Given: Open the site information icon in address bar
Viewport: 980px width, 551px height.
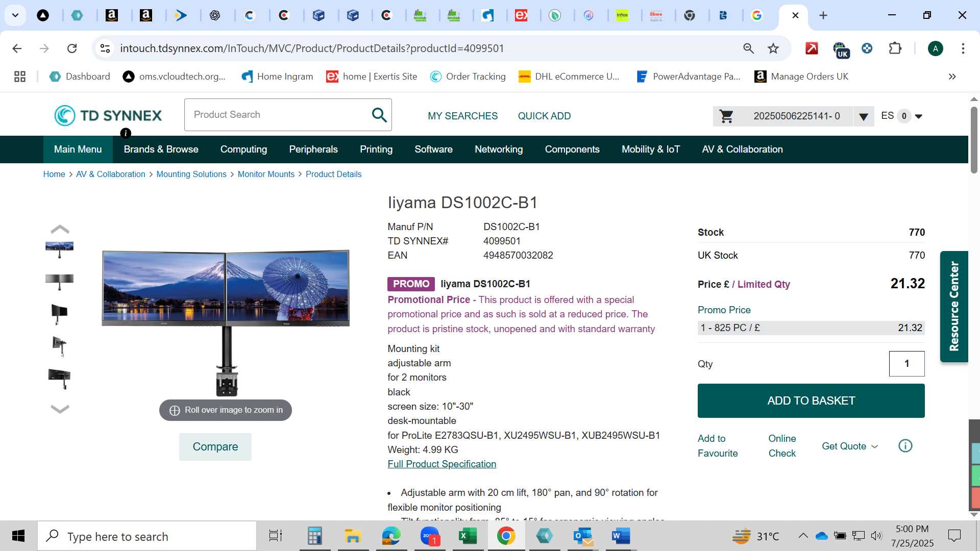Looking at the screenshot, I should (105, 48).
